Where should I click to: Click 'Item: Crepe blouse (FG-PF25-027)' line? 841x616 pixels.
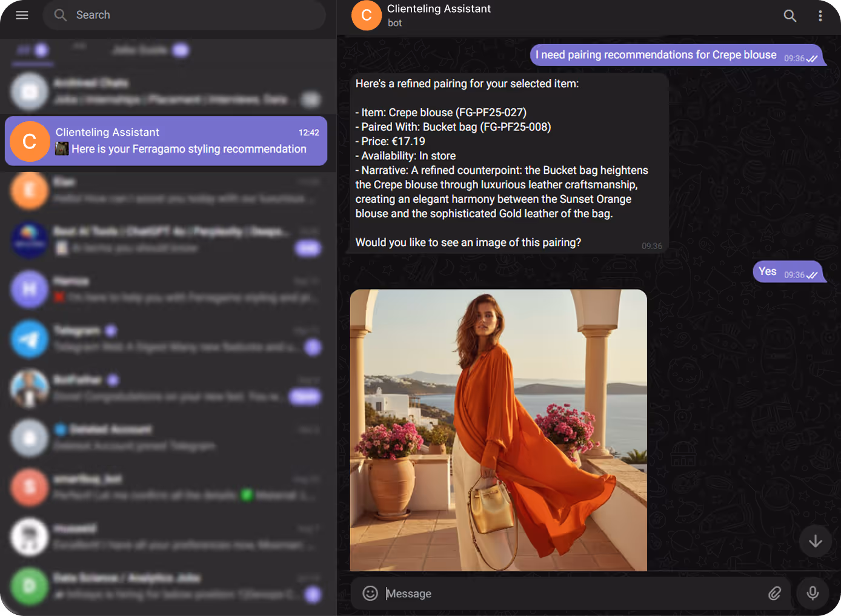(441, 112)
